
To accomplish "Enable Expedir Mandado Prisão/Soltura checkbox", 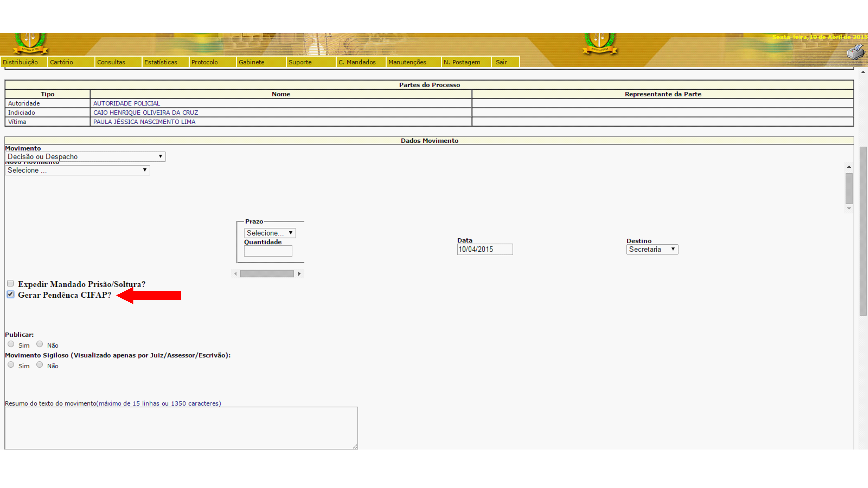I will pyautogui.click(x=10, y=283).
